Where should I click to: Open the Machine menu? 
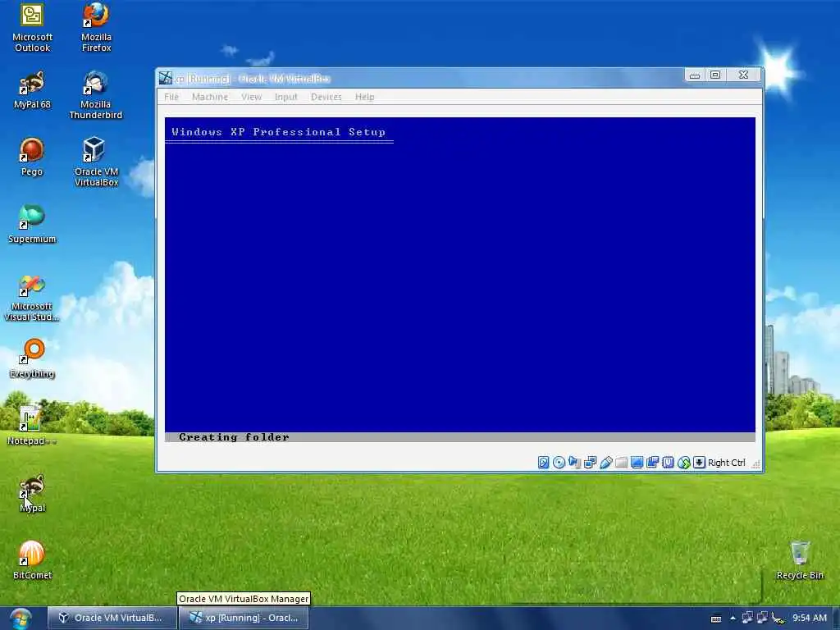click(x=210, y=97)
